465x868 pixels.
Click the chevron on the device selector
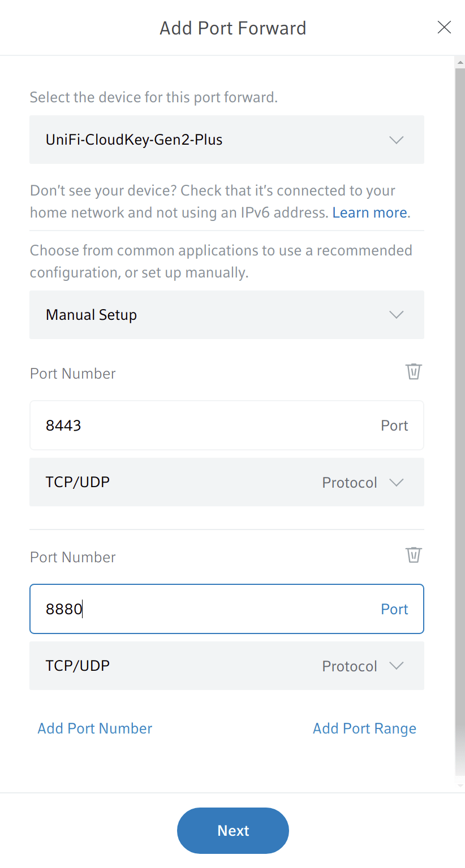tap(396, 140)
